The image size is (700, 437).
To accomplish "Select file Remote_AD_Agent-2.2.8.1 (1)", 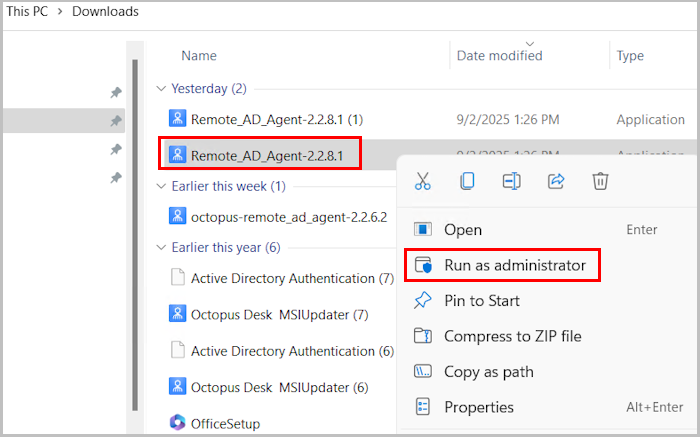I will coord(277,119).
